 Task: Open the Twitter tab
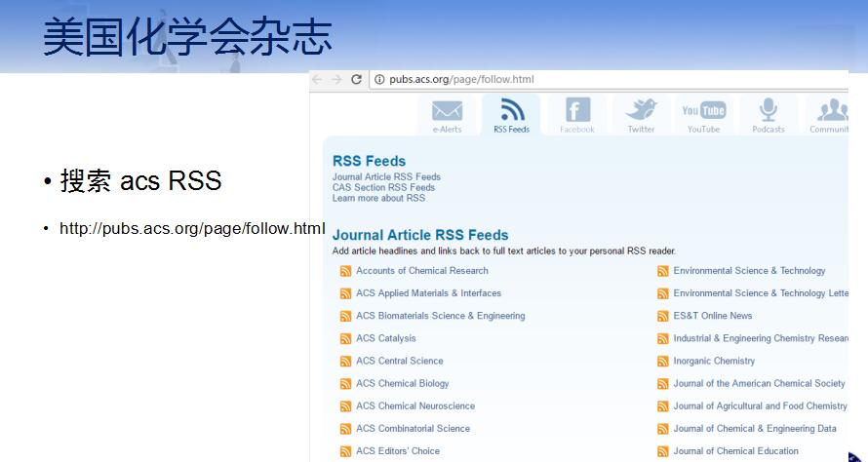click(641, 115)
